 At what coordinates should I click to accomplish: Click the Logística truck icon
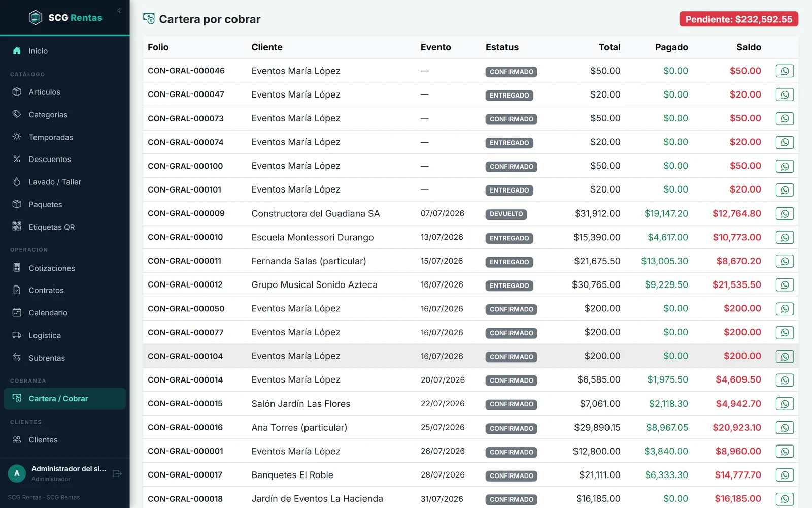tap(17, 335)
